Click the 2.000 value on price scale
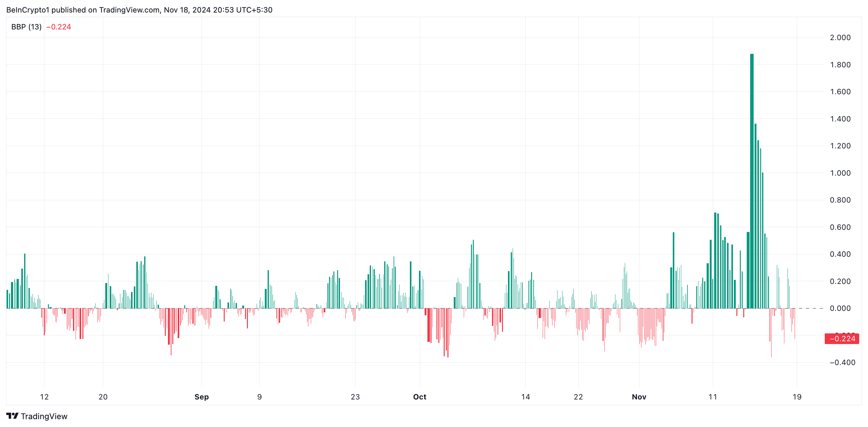The image size is (868, 427). [x=840, y=37]
